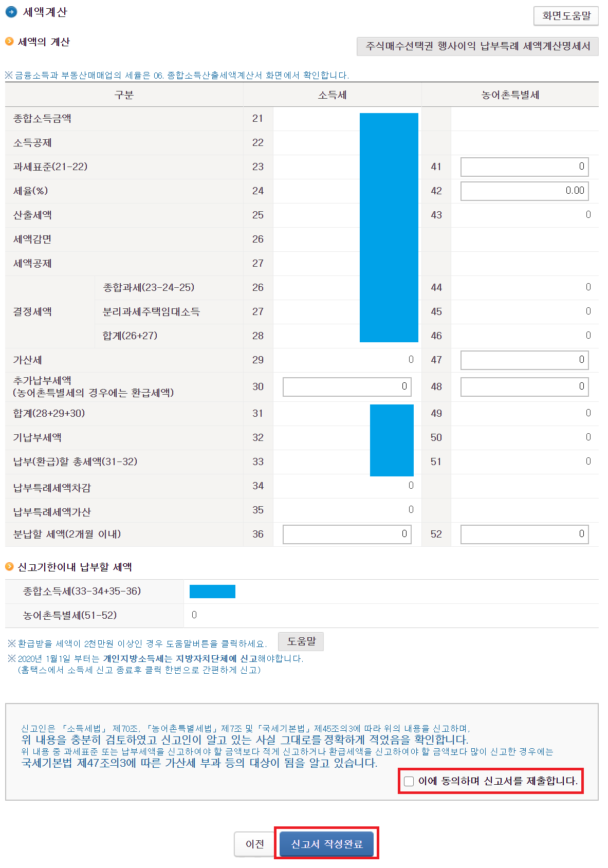Go back with the 이전 button
The height and width of the screenshot is (868, 608).
[254, 844]
